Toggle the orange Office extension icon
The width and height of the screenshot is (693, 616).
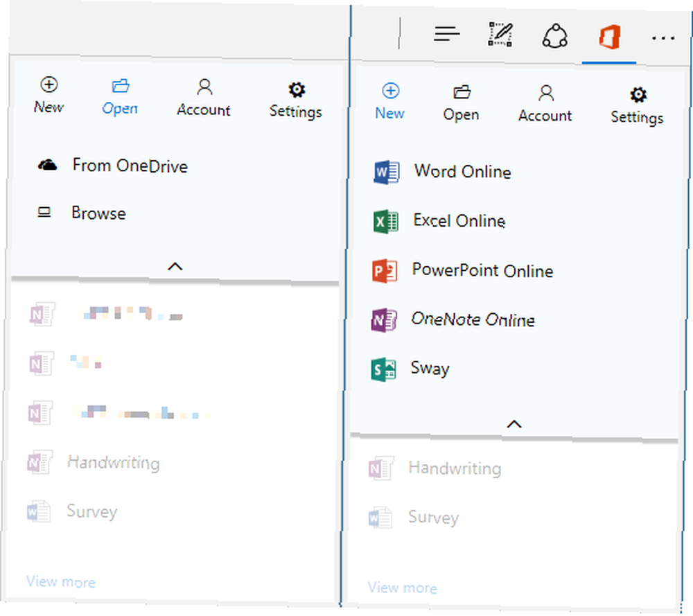pyautogui.click(x=609, y=37)
